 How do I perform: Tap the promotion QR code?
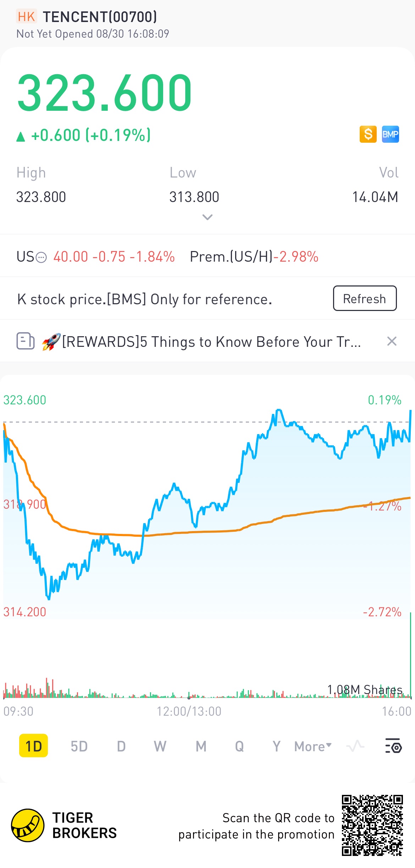coord(372,825)
